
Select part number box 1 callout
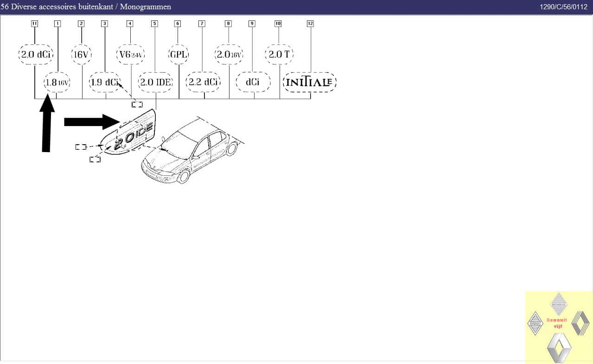point(57,24)
